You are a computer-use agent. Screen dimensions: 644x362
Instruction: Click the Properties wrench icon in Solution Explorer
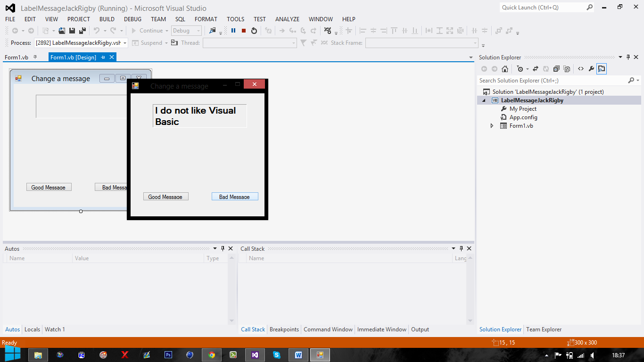click(591, 69)
